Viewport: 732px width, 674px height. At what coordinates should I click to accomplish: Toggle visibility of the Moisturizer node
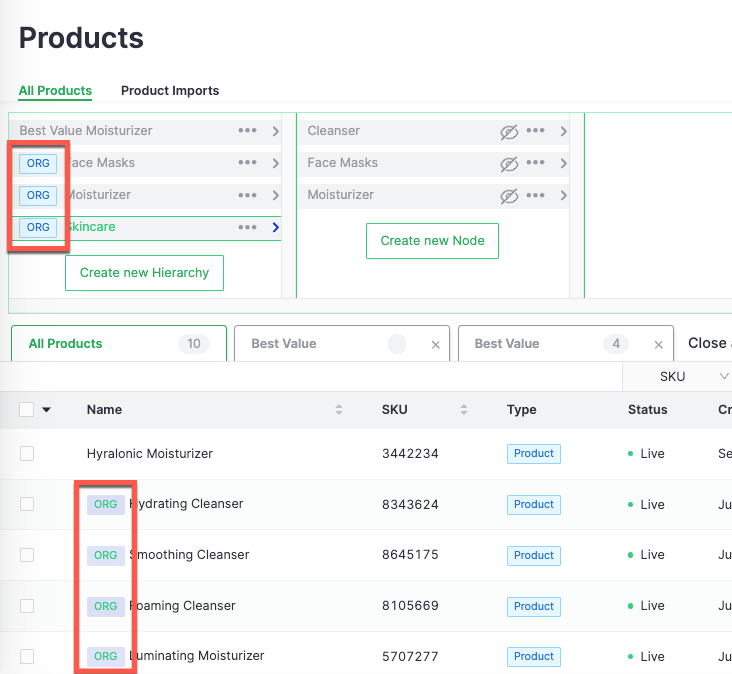(509, 195)
